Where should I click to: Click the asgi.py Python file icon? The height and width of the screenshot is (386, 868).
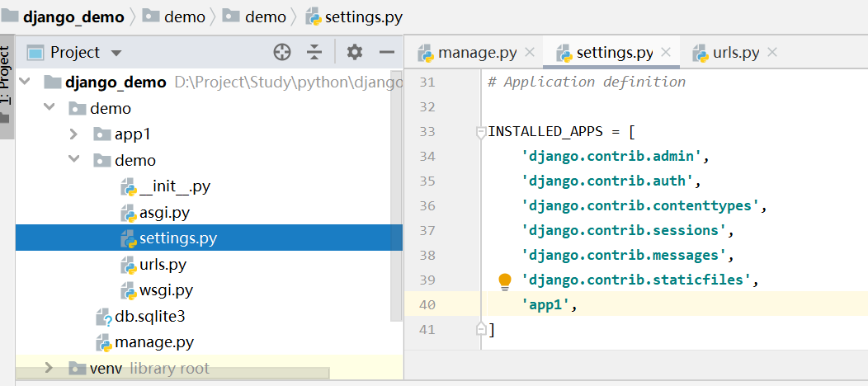point(129,213)
